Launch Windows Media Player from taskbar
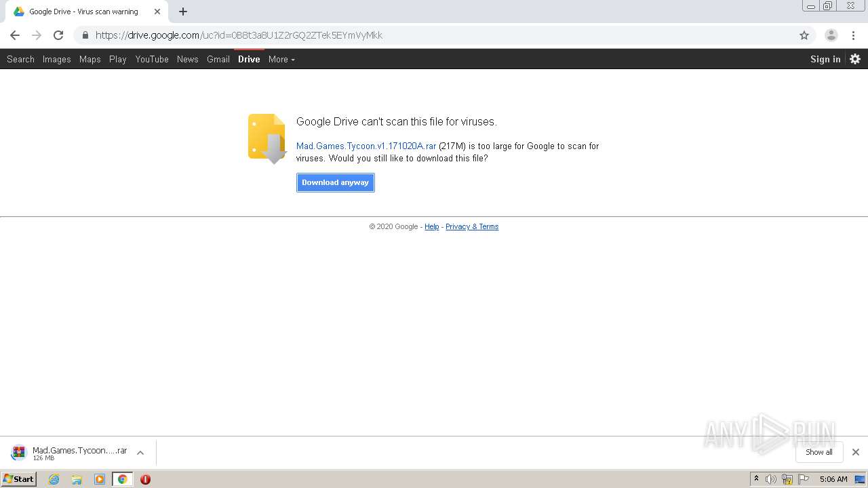The width and height of the screenshot is (868, 488). [100, 479]
